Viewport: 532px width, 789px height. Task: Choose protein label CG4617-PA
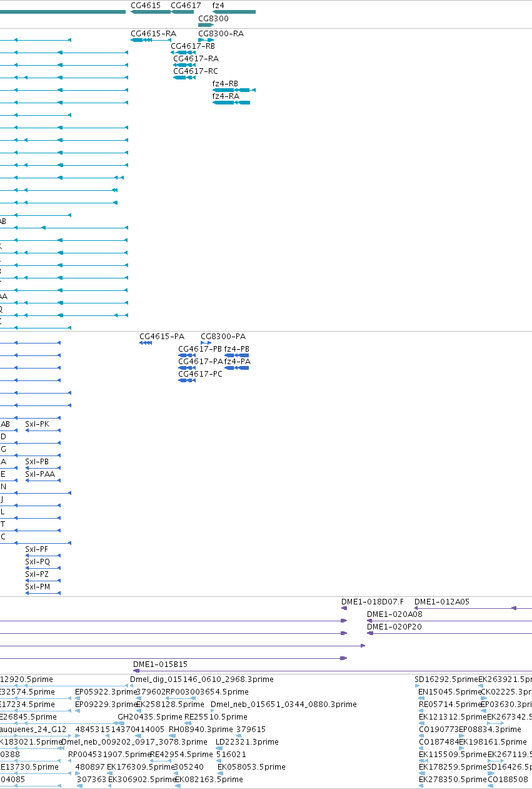coord(201,362)
